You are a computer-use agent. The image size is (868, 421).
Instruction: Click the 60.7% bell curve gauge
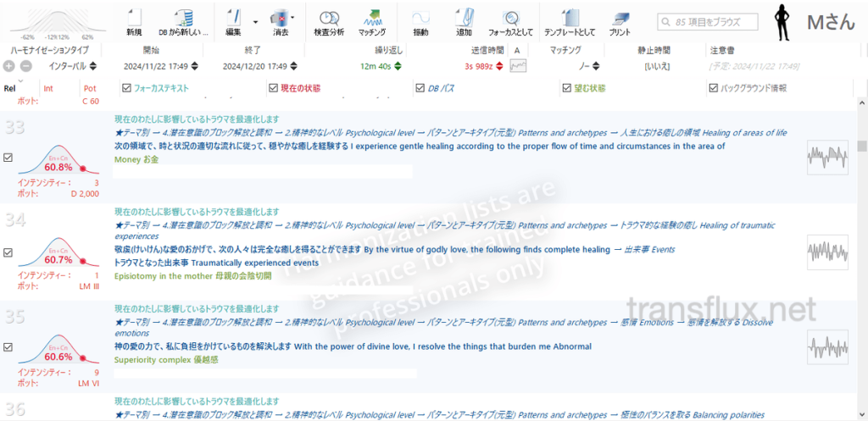pos(58,254)
